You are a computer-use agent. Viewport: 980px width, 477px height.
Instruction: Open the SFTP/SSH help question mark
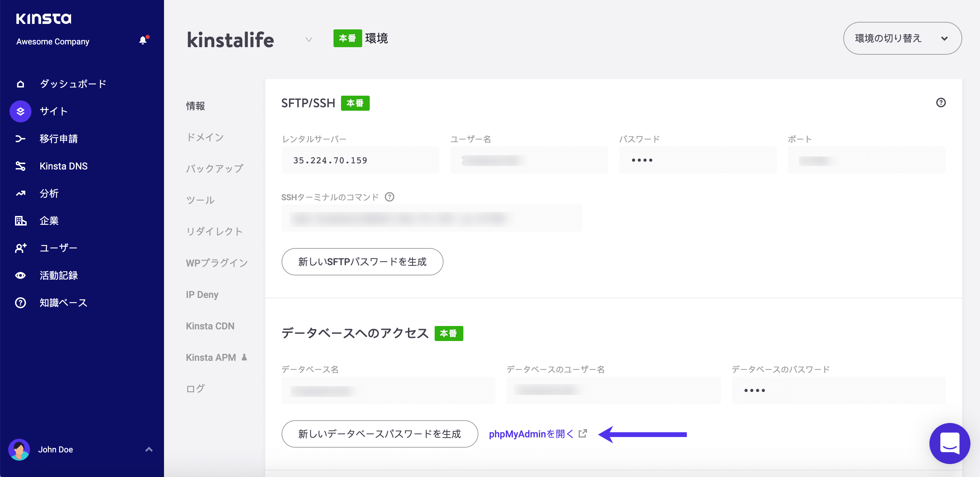[x=941, y=102]
